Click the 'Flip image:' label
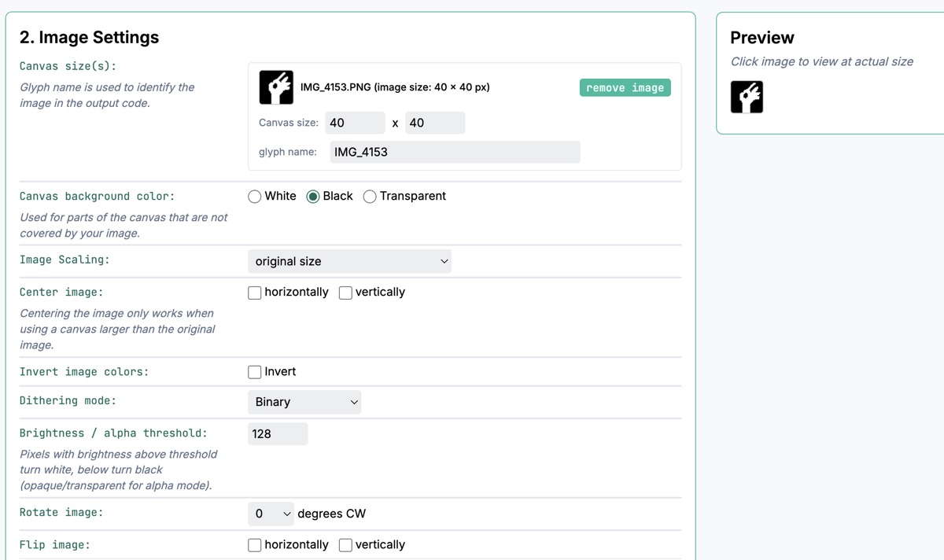Viewport: 944px width, 560px height. point(55,544)
